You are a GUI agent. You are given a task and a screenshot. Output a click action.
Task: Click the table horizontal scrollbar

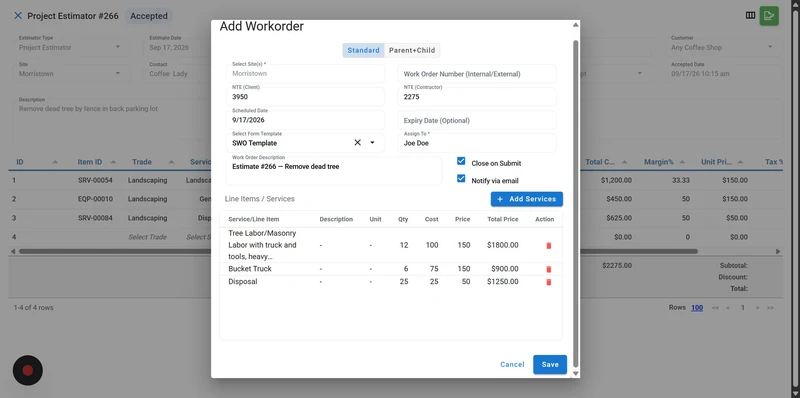(x=358, y=251)
